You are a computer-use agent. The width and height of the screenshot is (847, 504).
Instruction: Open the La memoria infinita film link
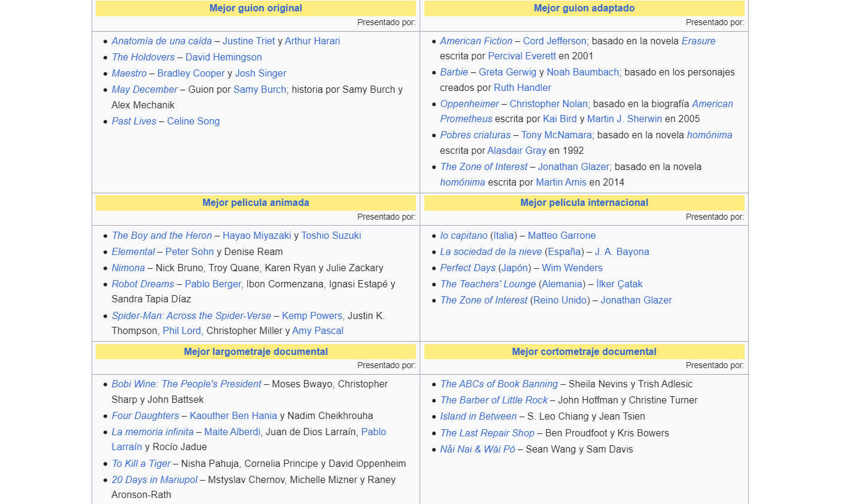(x=153, y=432)
